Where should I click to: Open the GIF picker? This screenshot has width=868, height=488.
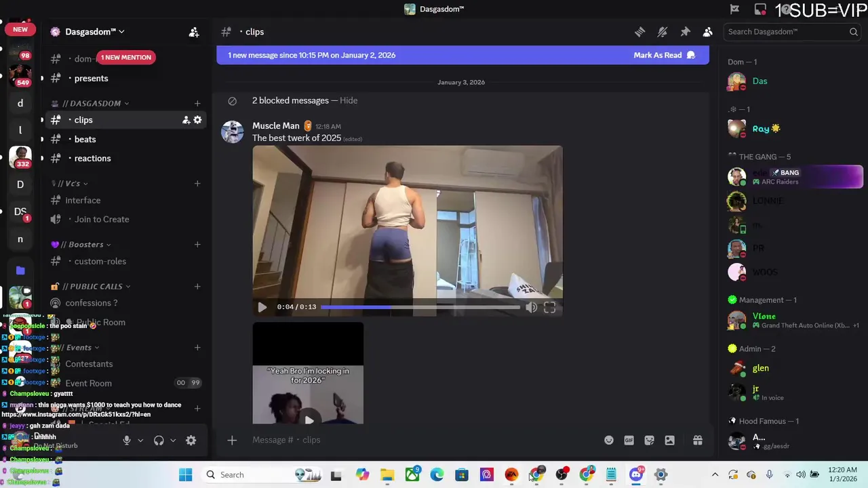click(629, 440)
